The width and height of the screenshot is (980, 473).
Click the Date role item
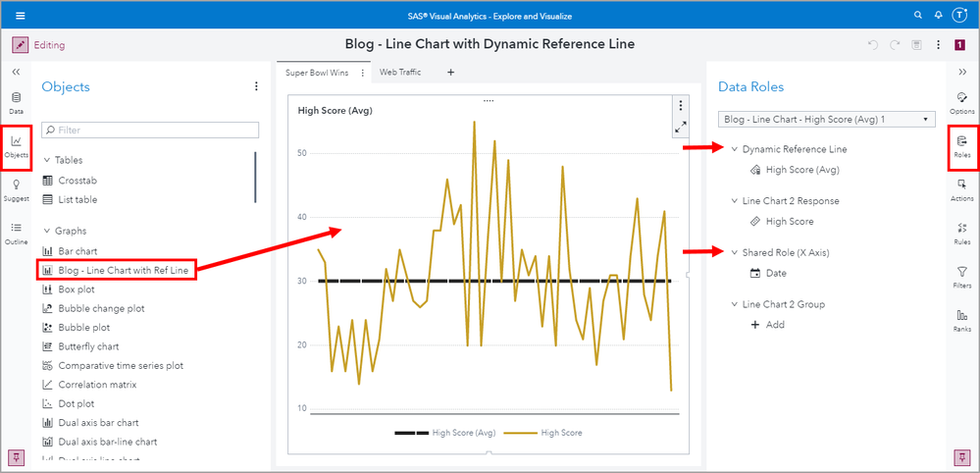[x=767, y=273]
